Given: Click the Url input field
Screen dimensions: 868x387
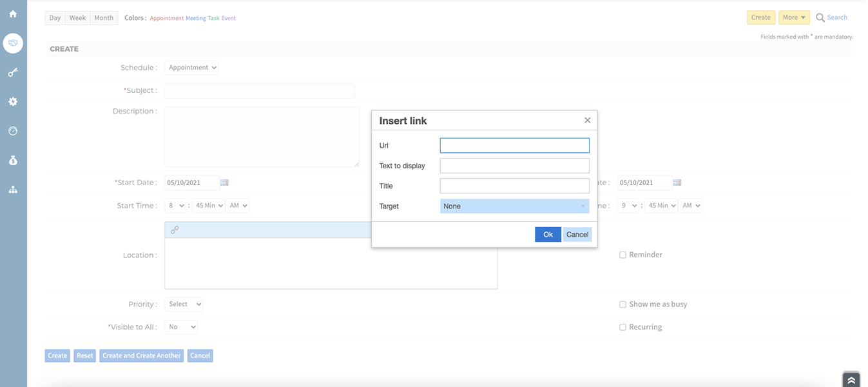Looking at the screenshot, I should 514,146.
